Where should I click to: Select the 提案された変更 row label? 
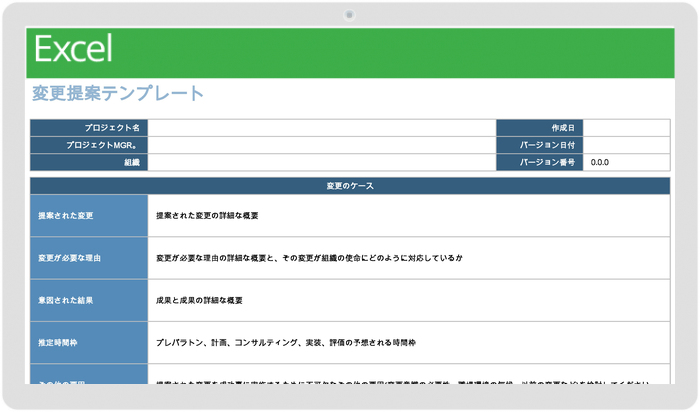tap(89, 216)
